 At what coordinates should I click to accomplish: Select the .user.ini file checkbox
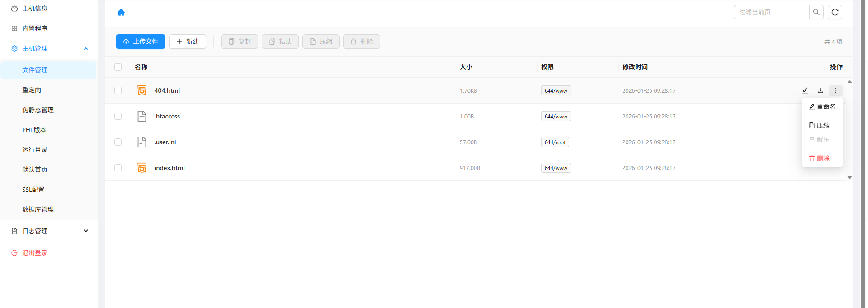coord(118,142)
